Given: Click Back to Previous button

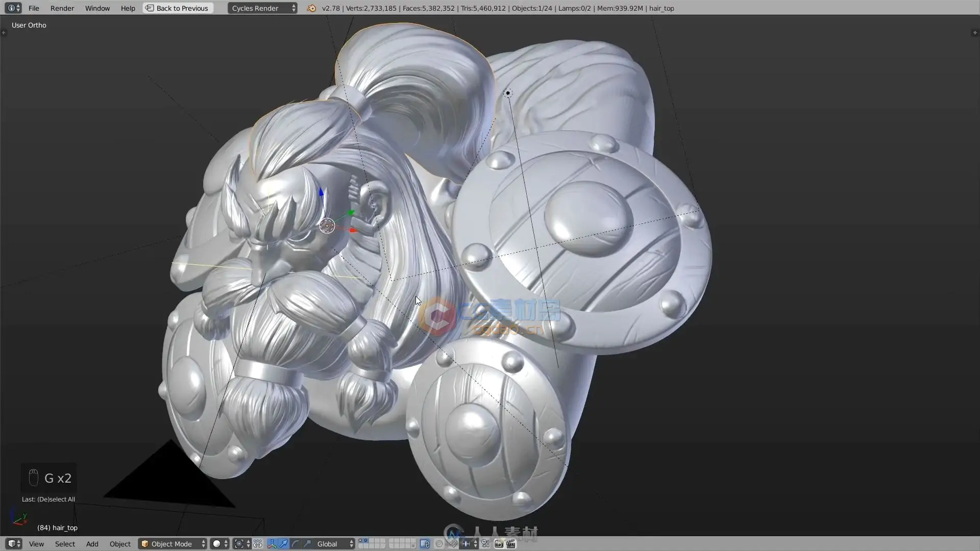Looking at the screenshot, I should [x=177, y=8].
